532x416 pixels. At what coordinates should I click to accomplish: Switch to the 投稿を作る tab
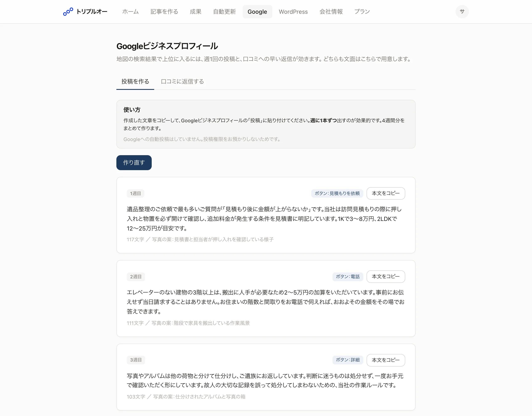pos(135,82)
